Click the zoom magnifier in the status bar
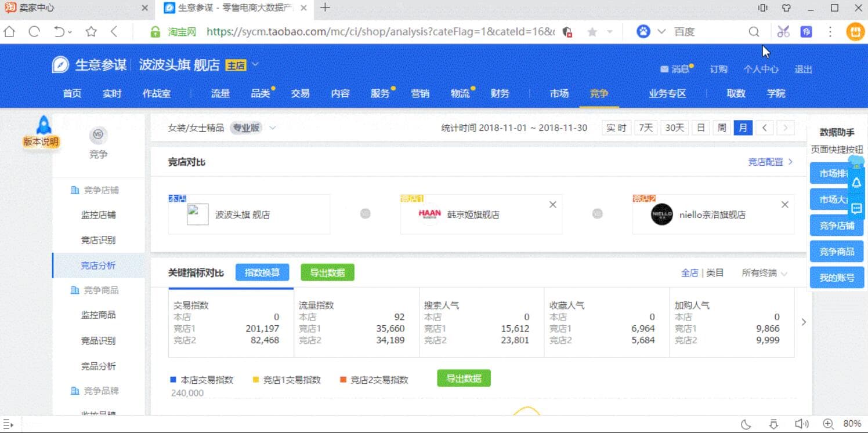868x433 pixels. tap(828, 424)
